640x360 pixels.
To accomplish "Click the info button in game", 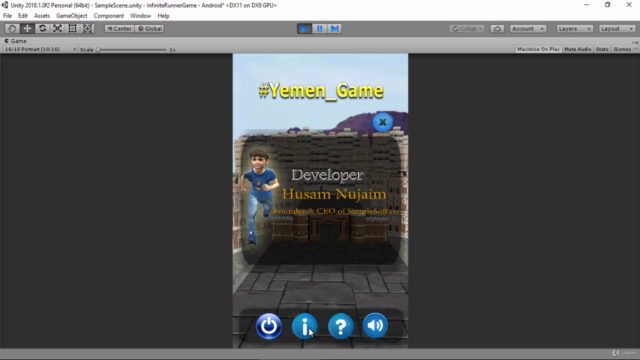I will point(304,326).
